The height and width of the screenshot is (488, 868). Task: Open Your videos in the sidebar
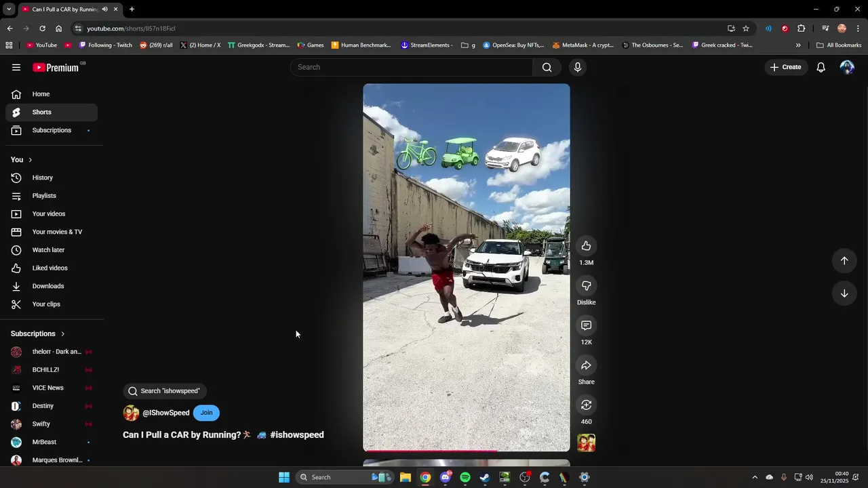(52, 214)
